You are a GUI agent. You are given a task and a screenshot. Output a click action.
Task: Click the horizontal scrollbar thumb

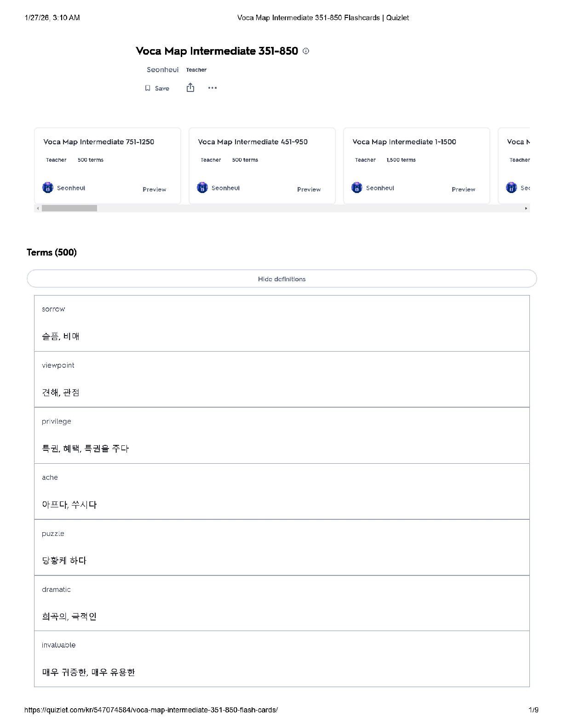click(69, 209)
